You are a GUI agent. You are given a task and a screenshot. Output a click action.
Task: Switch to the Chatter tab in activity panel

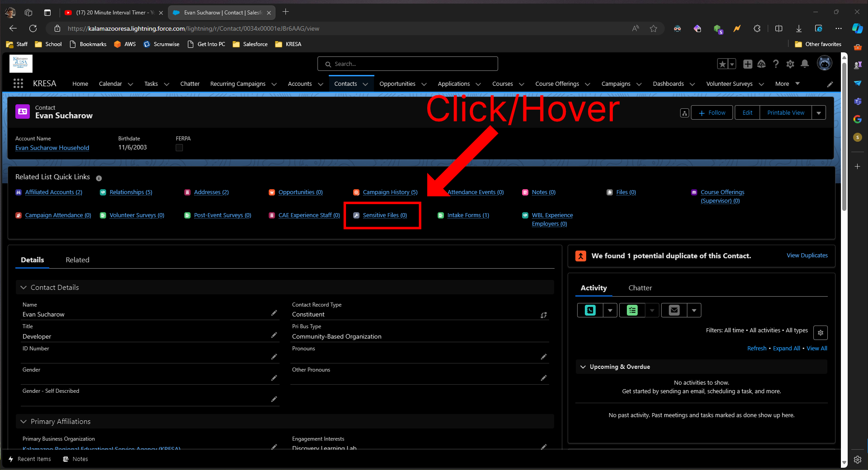tap(640, 288)
